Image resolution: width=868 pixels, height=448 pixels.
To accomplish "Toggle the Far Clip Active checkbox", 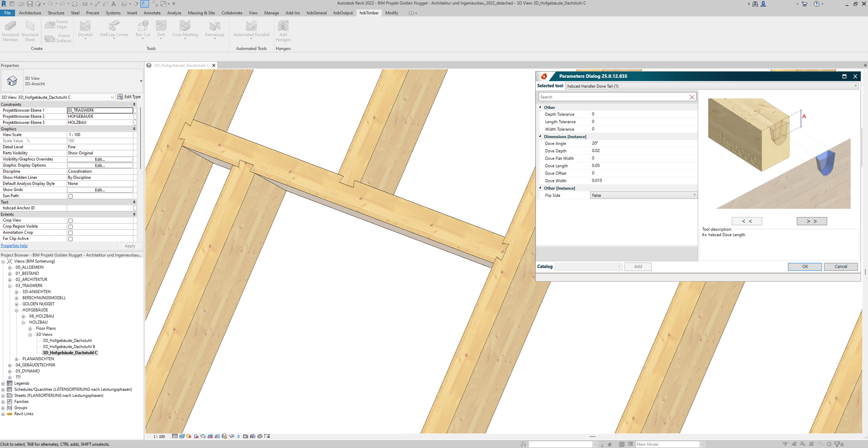I will tap(70, 239).
